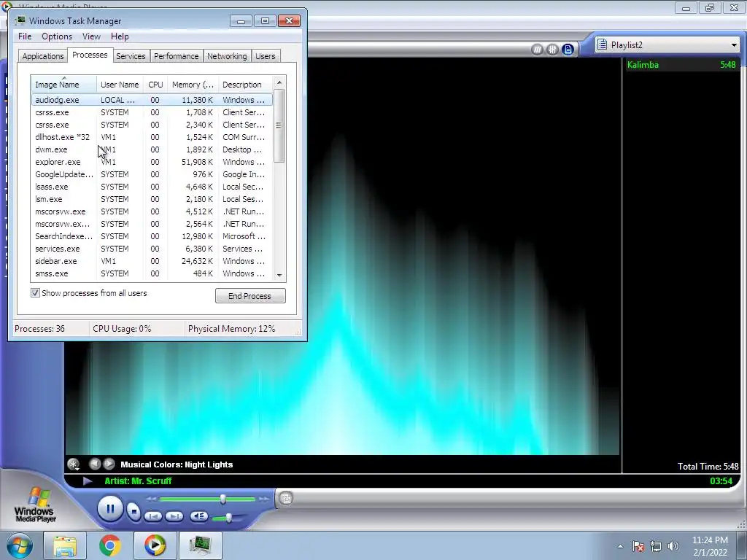
Task: Open the Windows Start menu
Action: coord(20,545)
